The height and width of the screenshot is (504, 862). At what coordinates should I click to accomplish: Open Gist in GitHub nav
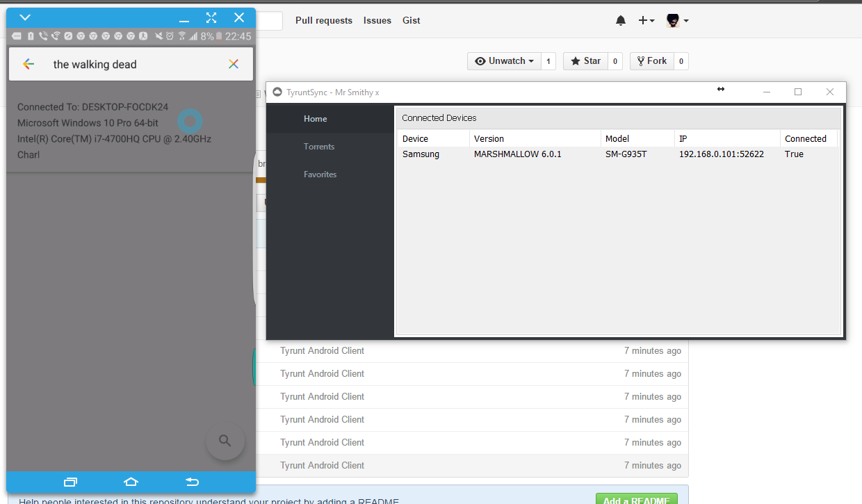[x=412, y=21]
